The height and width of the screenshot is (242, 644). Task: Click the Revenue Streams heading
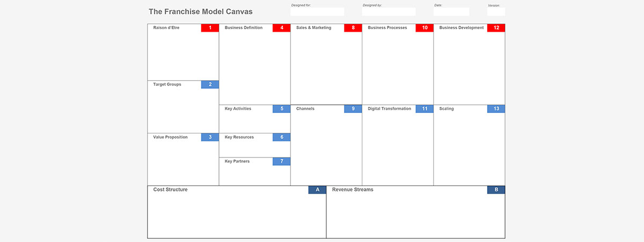click(353, 190)
